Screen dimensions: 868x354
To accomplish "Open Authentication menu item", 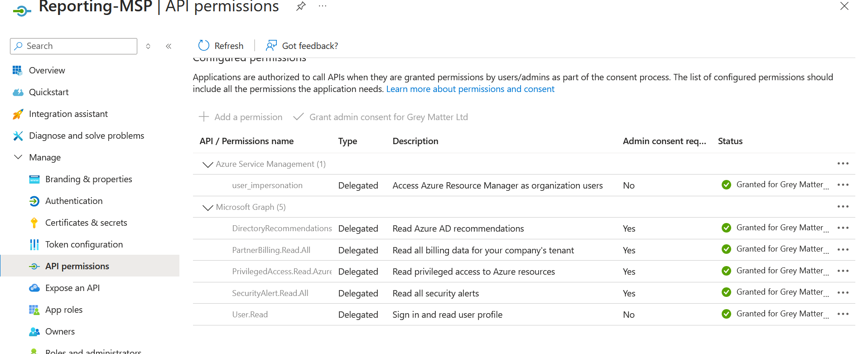I will tap(74, 201).
